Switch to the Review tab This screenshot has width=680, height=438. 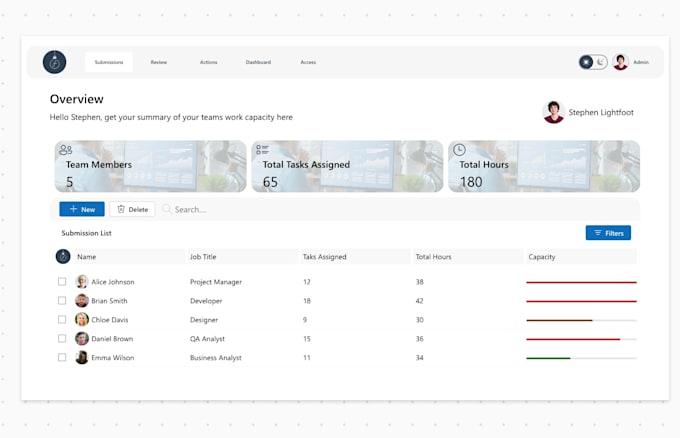tap(159, 62)
